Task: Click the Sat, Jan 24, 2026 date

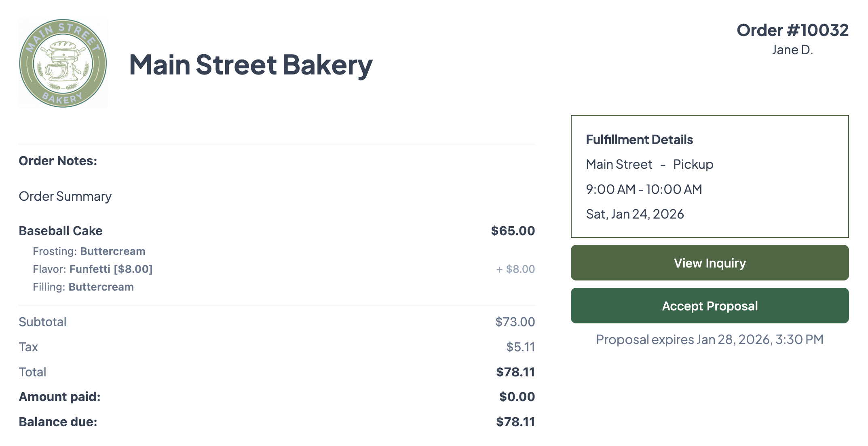Action: pyautogui.click(x=635, y=214)
